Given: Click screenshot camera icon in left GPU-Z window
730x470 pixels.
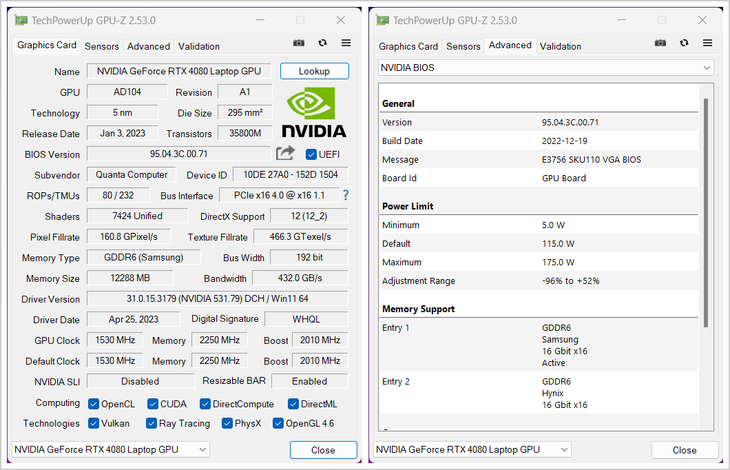Looking at the screenshot, I should click(298, 43).
